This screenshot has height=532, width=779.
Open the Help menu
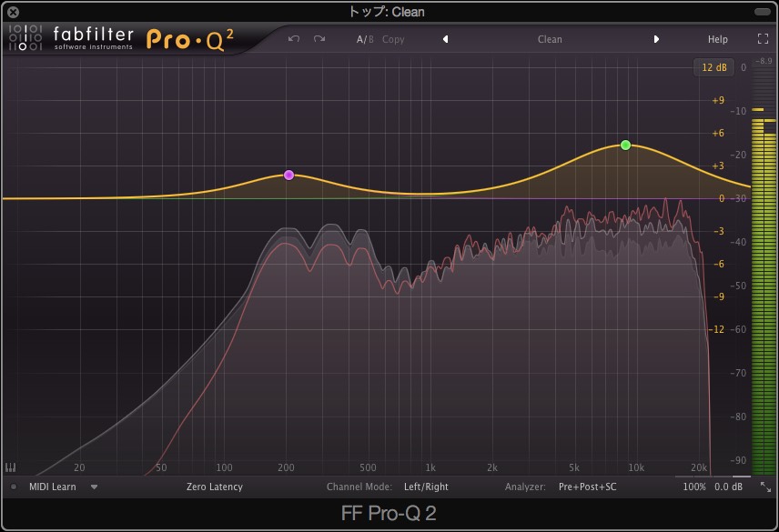[x=717, y=39]
